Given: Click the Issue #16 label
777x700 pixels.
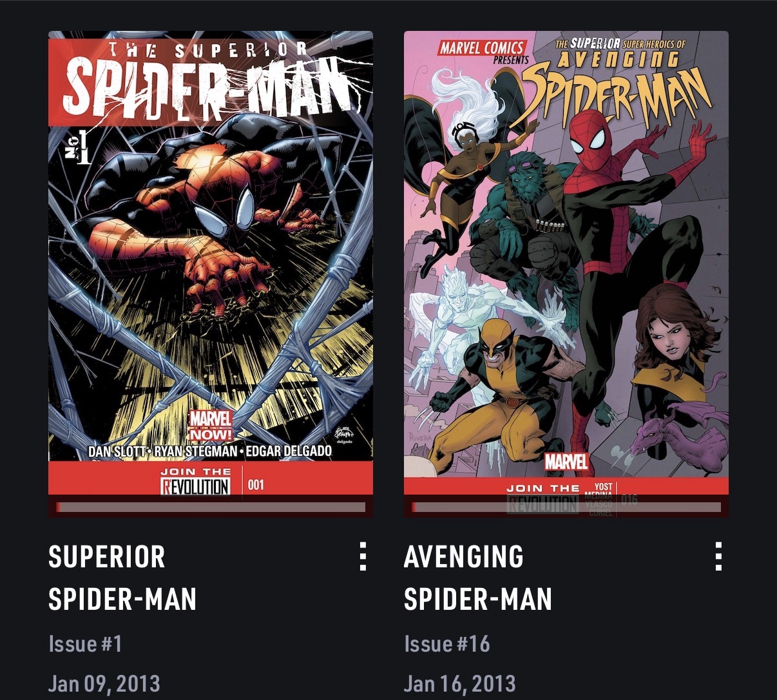Looking at the screenshot, I should (x=446, y=643).
